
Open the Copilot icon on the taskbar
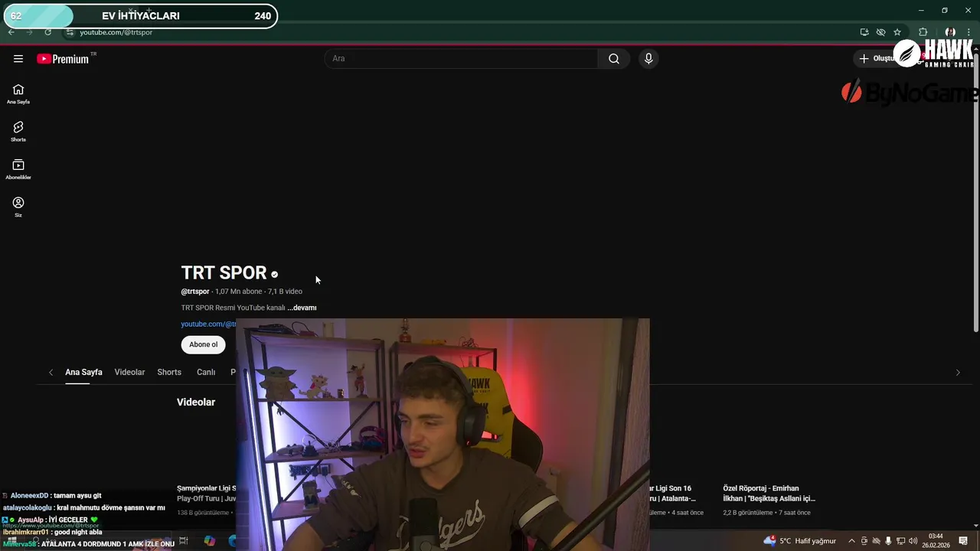coord(210,541)
